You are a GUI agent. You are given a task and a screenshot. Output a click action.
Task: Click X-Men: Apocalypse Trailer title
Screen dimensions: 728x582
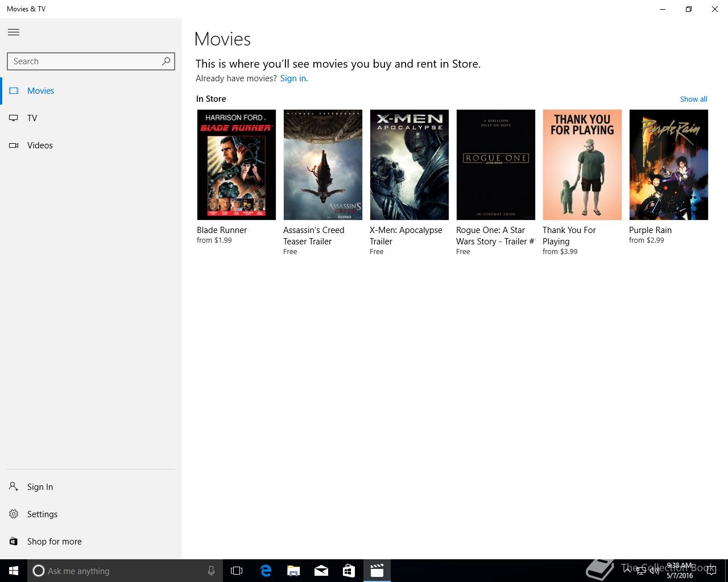[x=406, y=236]
